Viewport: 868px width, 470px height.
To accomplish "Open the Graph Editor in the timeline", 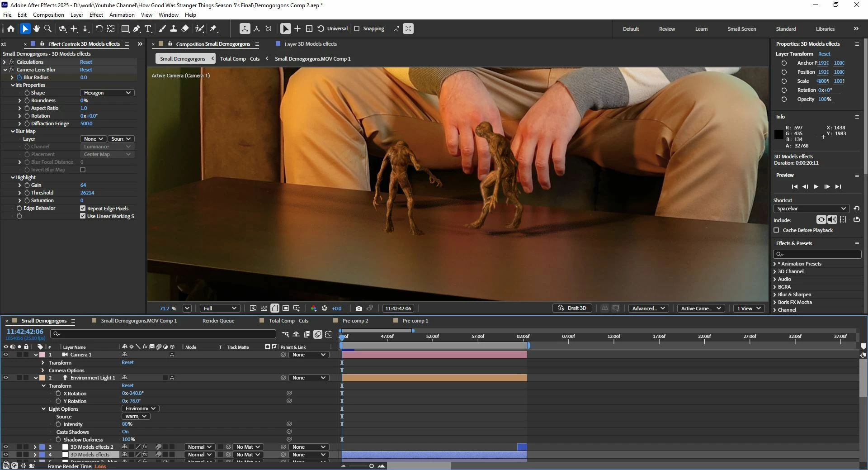I will [x=329, y=334].
